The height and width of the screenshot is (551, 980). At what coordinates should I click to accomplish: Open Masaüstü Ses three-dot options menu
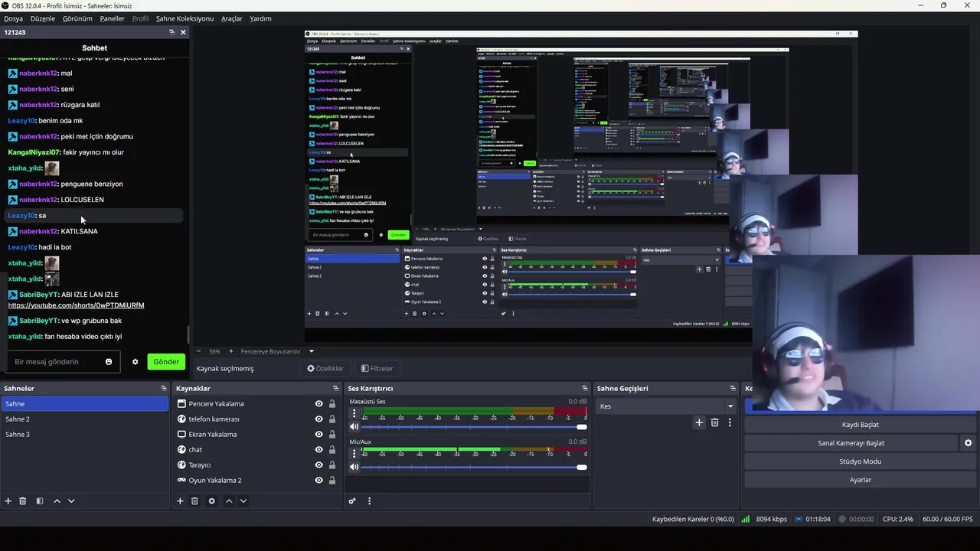click(x=354, y=413)
